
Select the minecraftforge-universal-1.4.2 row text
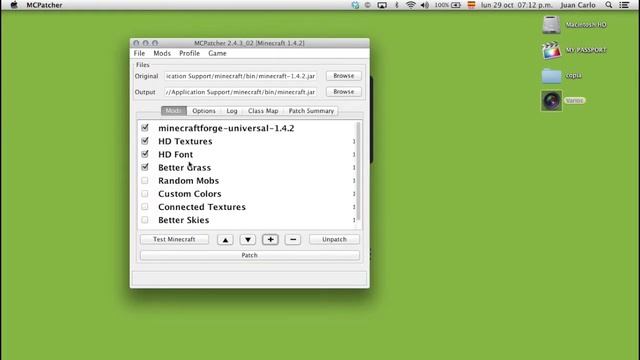[x=226, y=128]
